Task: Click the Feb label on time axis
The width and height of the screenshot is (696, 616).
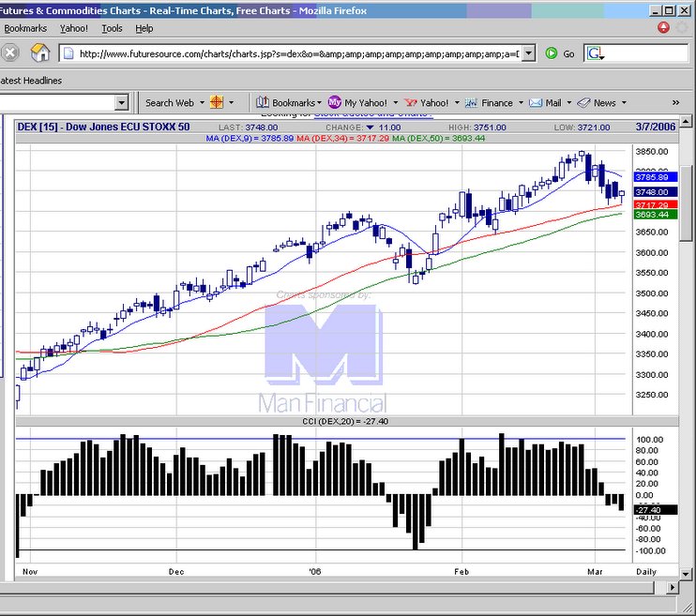Action: point(461,572)
